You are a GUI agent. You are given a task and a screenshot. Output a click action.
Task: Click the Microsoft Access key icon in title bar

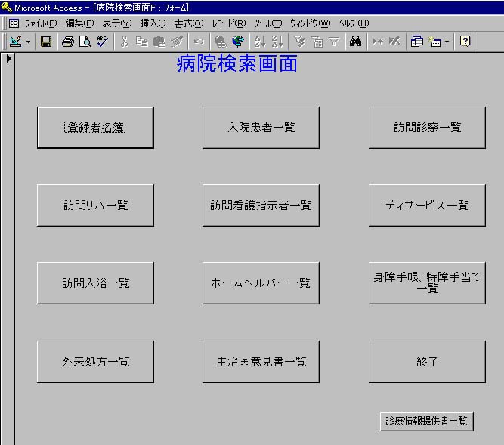pyautogui.click(x=6, y=7)
